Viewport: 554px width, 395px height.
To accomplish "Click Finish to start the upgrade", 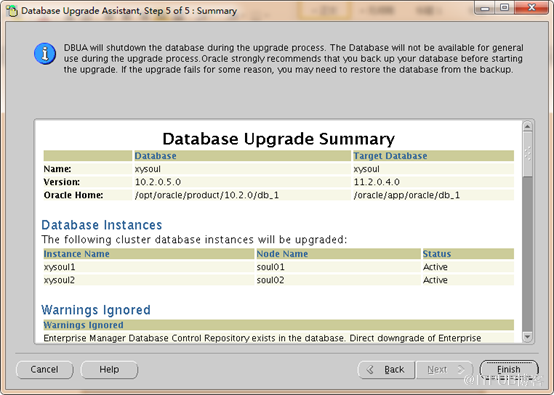I will tap(509, 370).
